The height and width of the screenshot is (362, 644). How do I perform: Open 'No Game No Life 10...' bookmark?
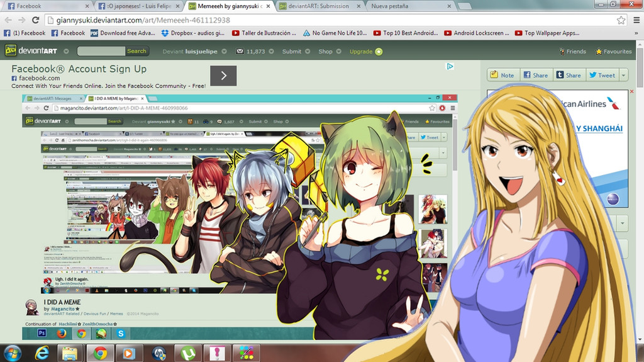tap(335, 33)
